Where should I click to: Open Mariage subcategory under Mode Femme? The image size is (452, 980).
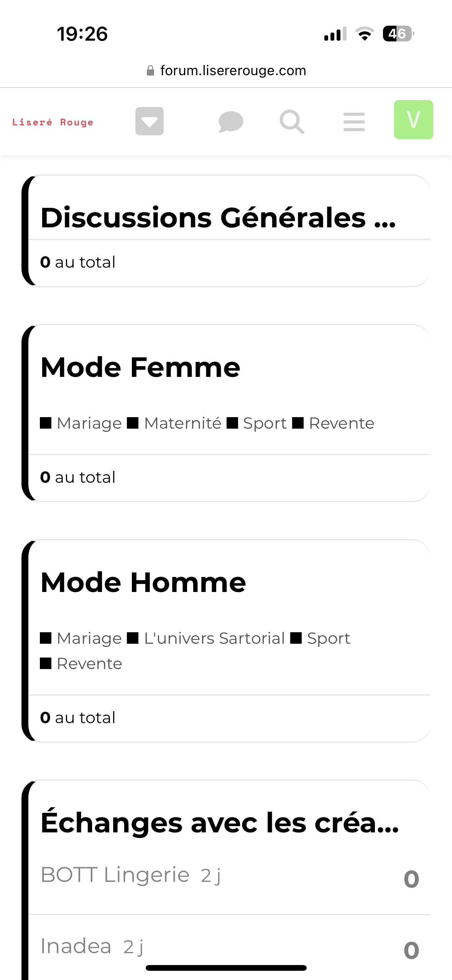(x=89, y=423)
